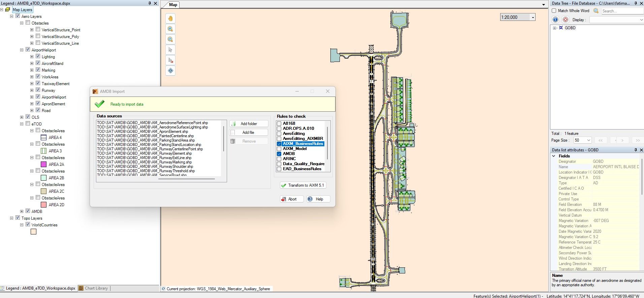Screen dimensions: 644x298
Task: Close the Legend panel
Action: pos(155,3)
